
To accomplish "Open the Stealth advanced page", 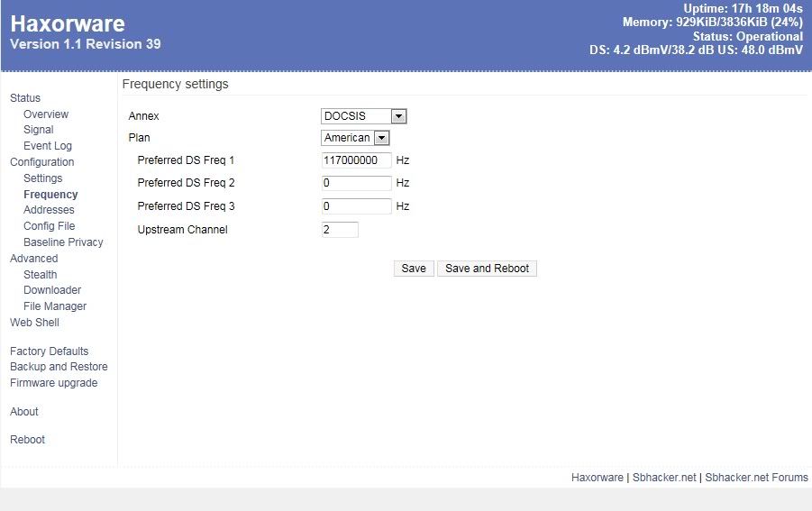I will (40, 275).
